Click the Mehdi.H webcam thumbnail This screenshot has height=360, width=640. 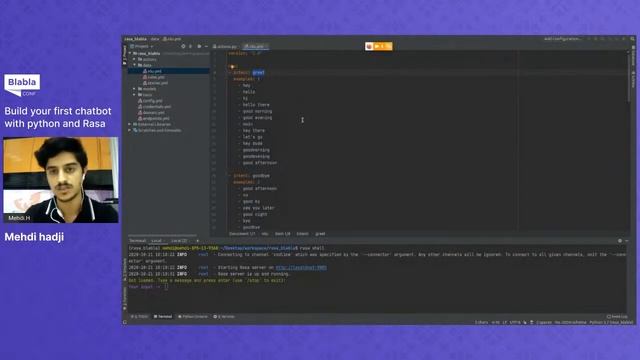coord(61,180)
